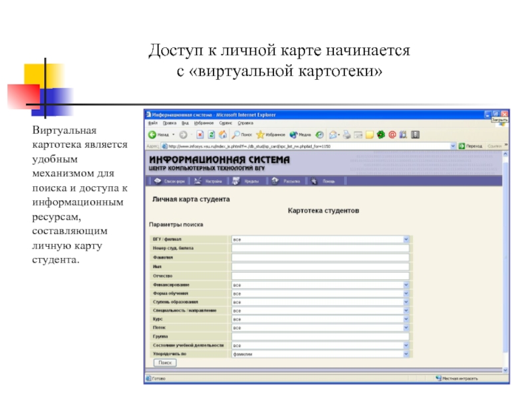The height and width of the screenshot is (399, 532).
Task: Open the Справка menu
Action: [x=245, y=123]
